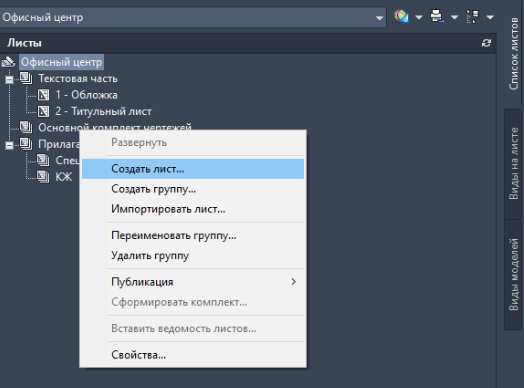
Task: Click the КЖ subset icon
Action: point(43,176)
